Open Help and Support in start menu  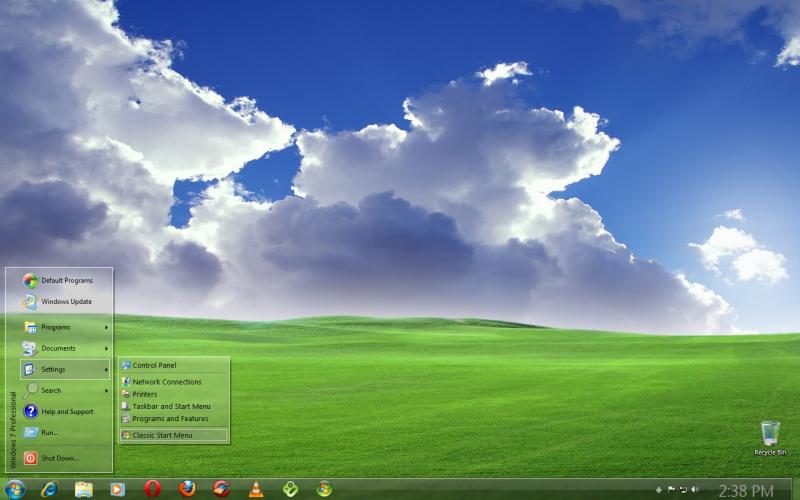[65, 411]
